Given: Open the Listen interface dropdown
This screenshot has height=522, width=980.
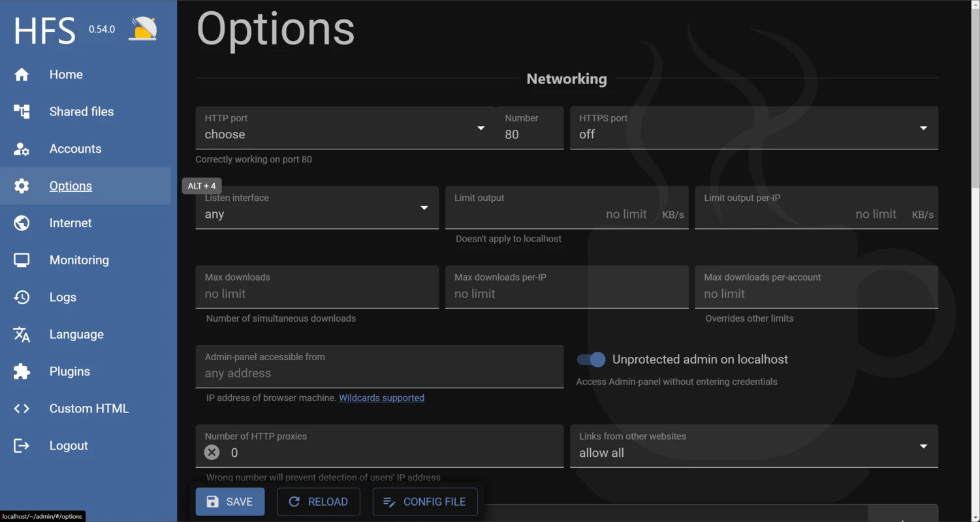Looking at the screenshot, I should click(x=317, y=207).
